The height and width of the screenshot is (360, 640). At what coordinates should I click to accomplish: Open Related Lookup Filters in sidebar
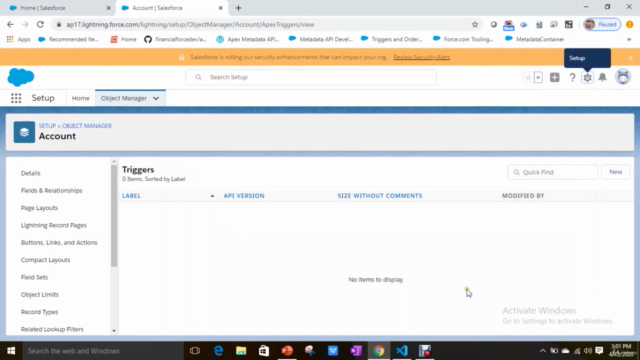52,329
